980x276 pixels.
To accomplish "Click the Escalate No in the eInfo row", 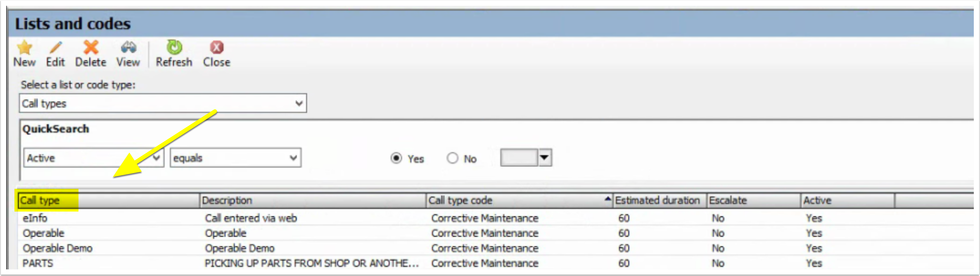I will (718, 218).
